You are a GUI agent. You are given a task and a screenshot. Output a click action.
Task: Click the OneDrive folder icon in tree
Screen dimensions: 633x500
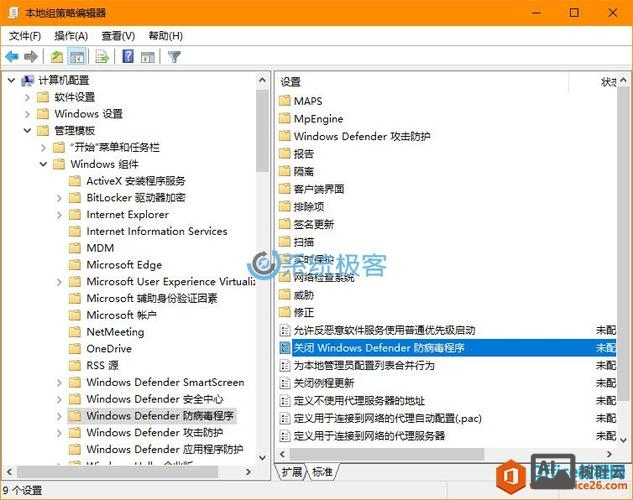(75, 349)
